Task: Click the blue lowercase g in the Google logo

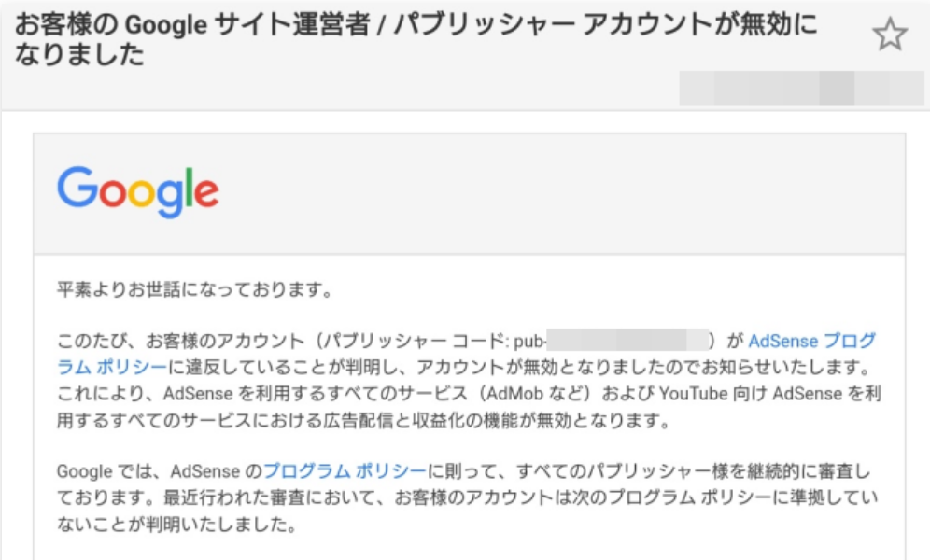Action: coord(169,199)
